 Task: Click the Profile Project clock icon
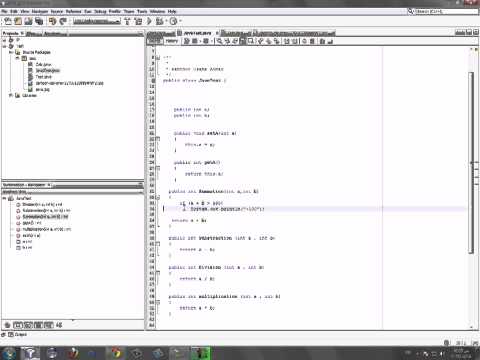(173, 21)
